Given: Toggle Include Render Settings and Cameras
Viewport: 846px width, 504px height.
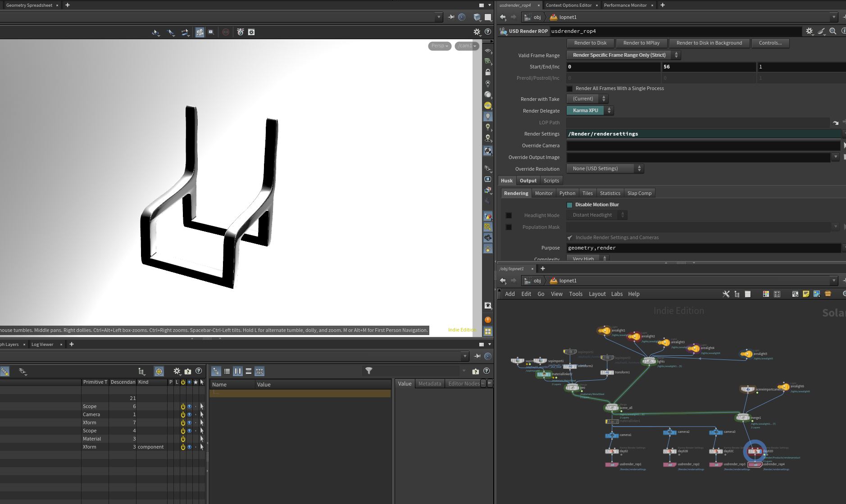Looking at the screenshot, I should point(570,237).
